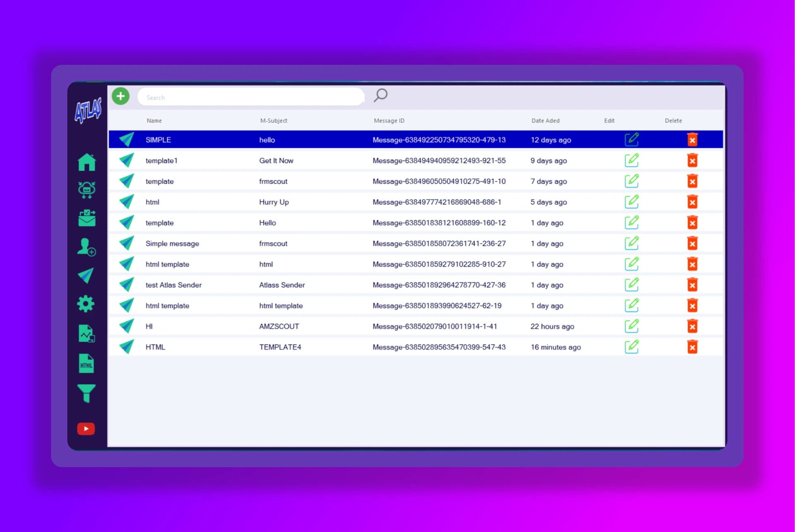Edit the test Atlas Sender message

(x=631, y=285)
